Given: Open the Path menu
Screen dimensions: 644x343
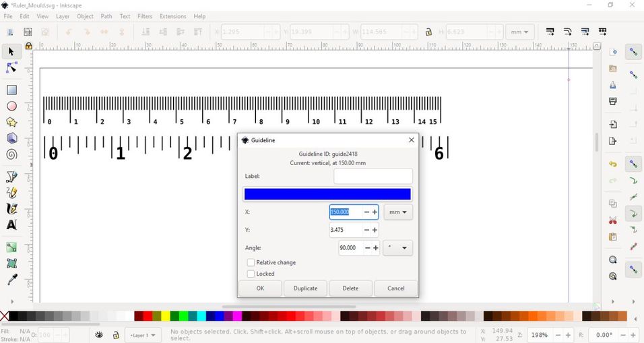Looking at the screenshot, I should pyautogui.click(x=106, y=16).
